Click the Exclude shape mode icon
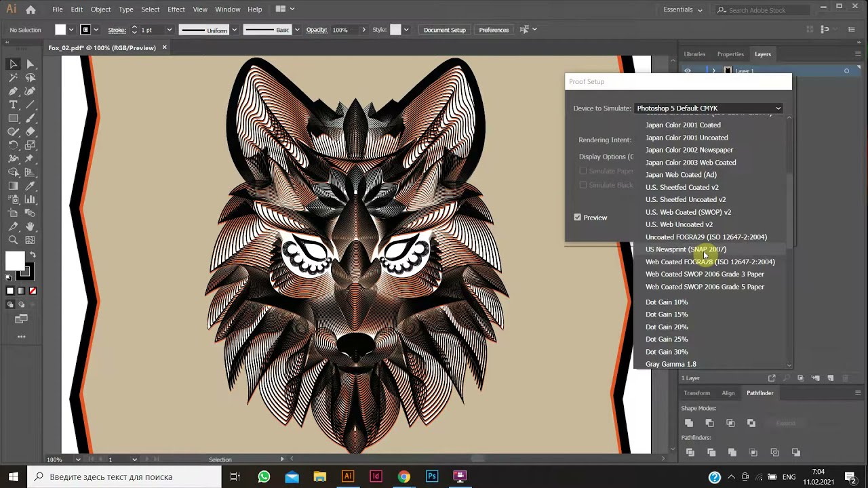The image size is (868, 488). (751, 423)
